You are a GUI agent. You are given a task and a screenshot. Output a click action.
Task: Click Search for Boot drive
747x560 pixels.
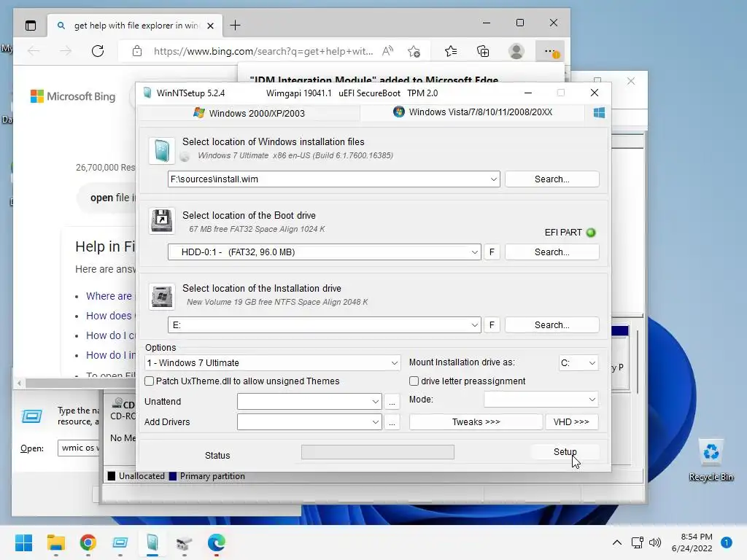pyautogui.click(x=551, y=252)
